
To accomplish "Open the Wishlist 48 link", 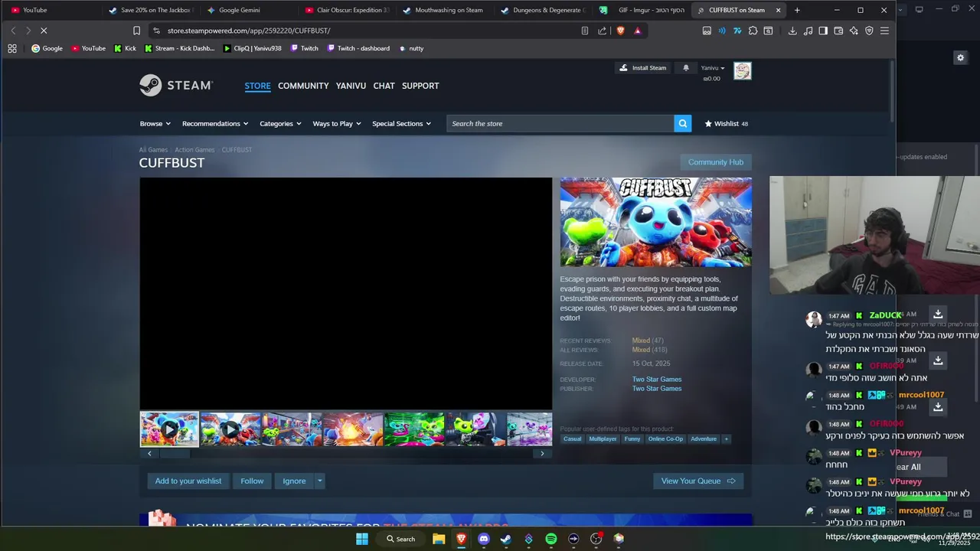I will (x=727, y=123).
